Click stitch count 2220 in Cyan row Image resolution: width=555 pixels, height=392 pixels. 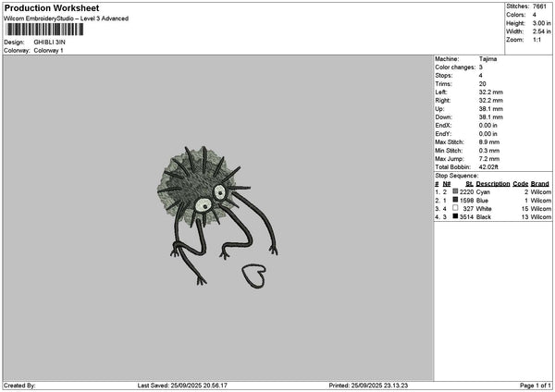coord(466,192)
